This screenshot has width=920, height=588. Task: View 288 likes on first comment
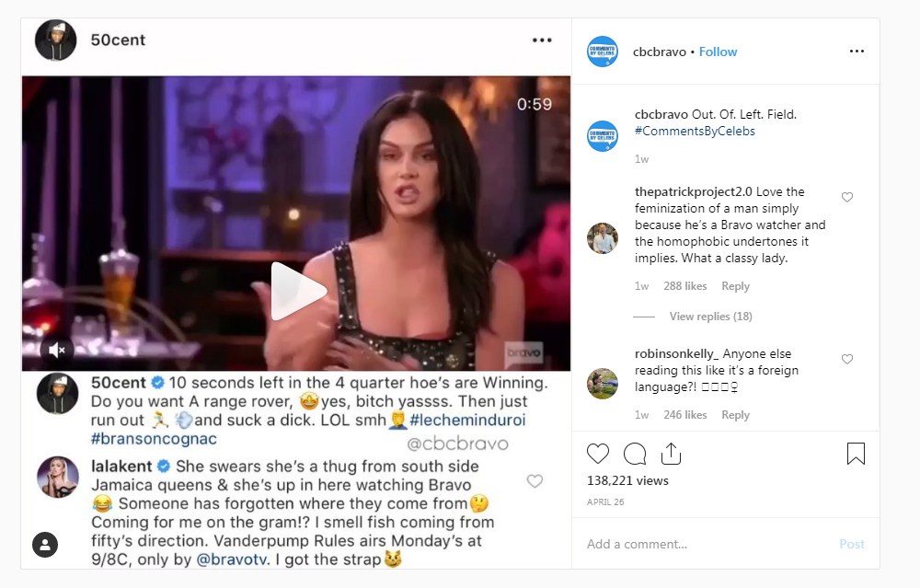684,286
